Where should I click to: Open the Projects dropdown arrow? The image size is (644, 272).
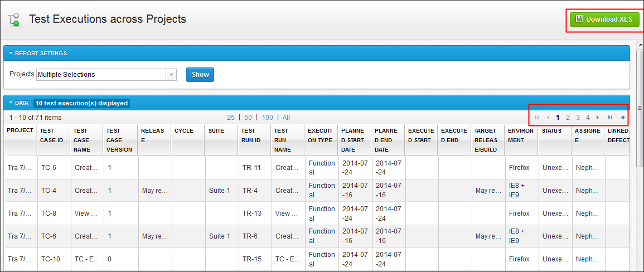(171, 75)
